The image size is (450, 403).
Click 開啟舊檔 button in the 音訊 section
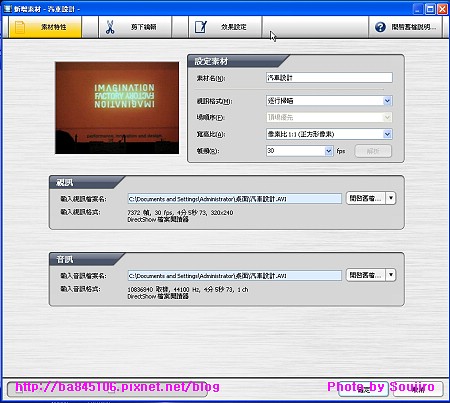click(366, 275)
